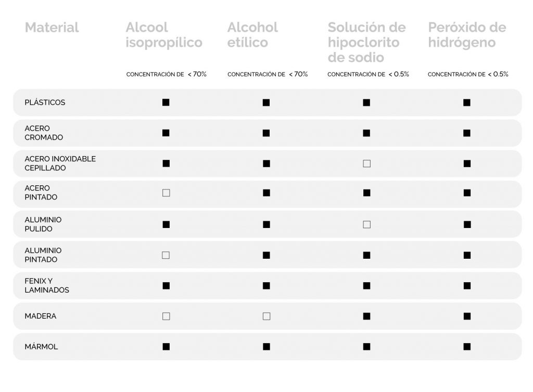This screenshot has height=392, width=533.
Task: Click the Material column header
Action: click(x=52, y=27)
